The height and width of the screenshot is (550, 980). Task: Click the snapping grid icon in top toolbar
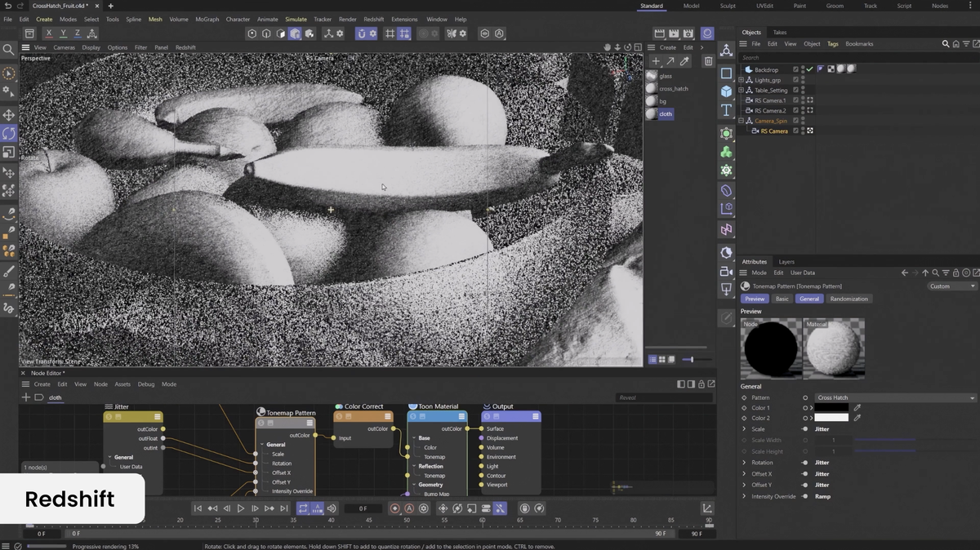pyautogui.click(x=390, y=33)
